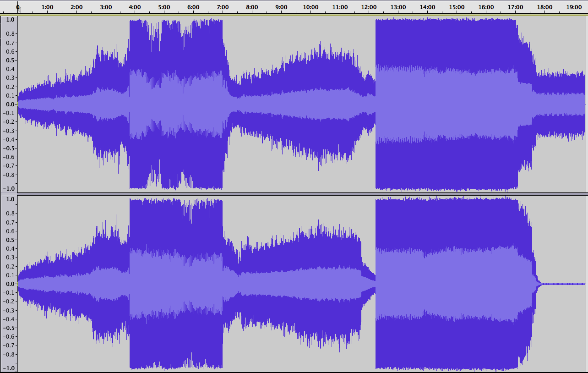Click the 6:00 mark on the timeline
Image resolution: width=588 pixels, height=373 pixels.
[193, 7]
